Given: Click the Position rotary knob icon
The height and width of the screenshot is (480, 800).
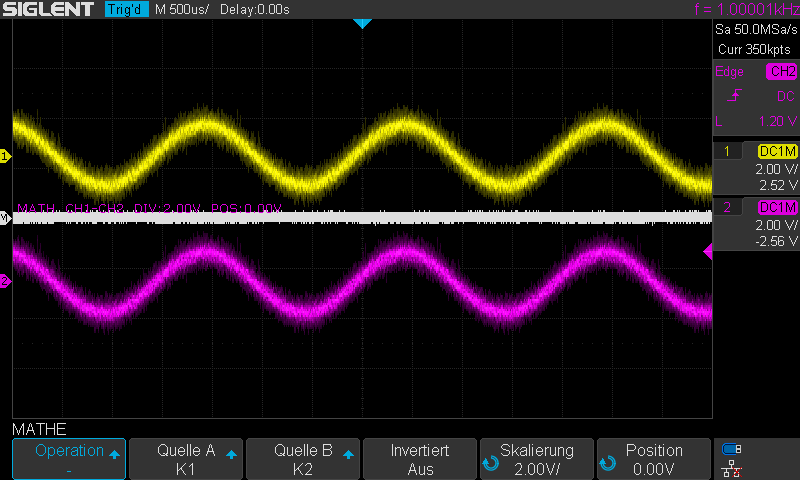Looking at the screenshot, I should (x=607, y=463).
